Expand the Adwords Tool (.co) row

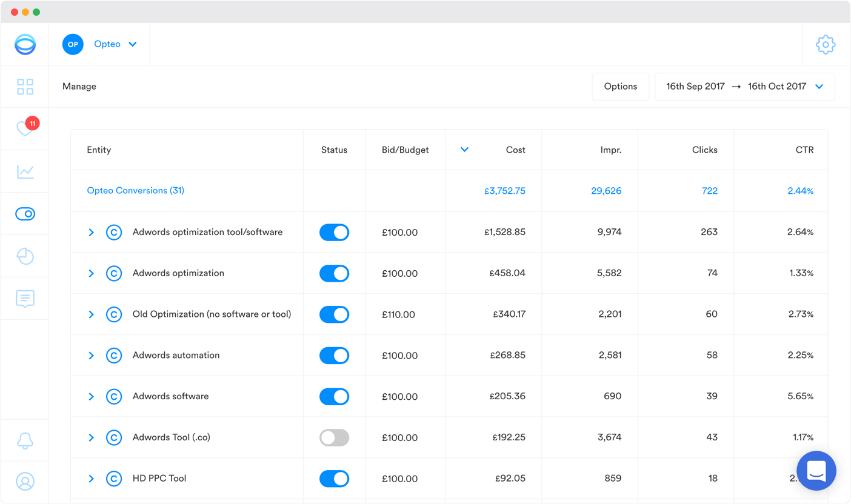click(92, 437)
